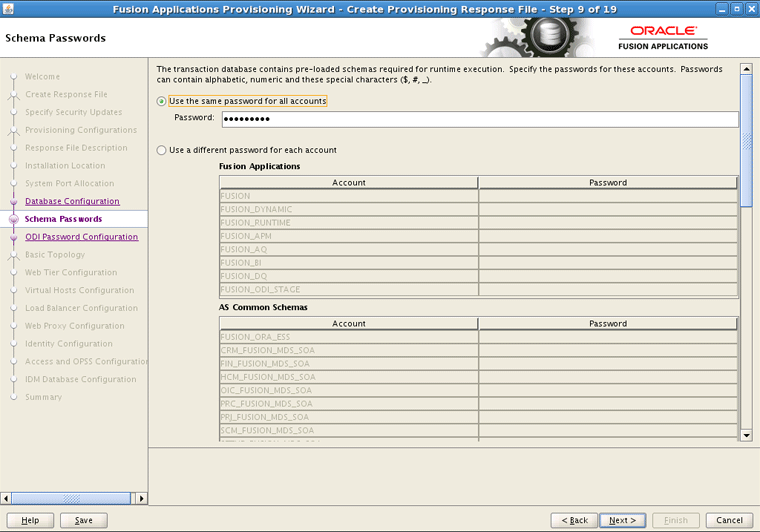Screen dimensions: 760x532
Task: Click Account column header in Fusion Applications table
Action: click(x=349, y=183)
